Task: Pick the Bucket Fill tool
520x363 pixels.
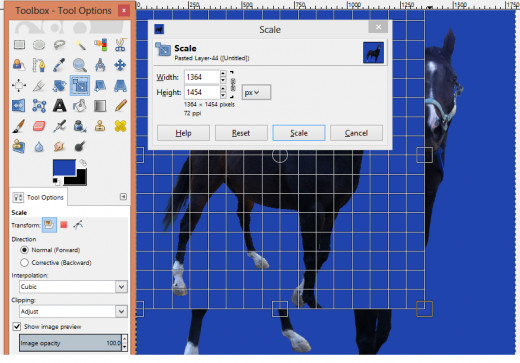Action: [80, 106]
